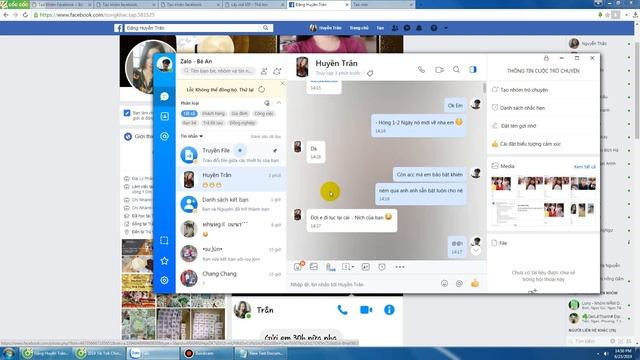640x360 pixels.
Task: Click the Windows Start button on taskbar
Action: pos(9,353)
